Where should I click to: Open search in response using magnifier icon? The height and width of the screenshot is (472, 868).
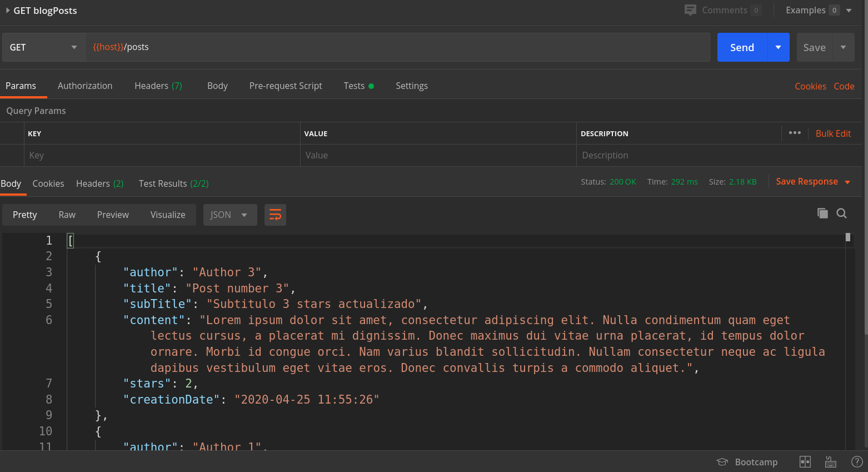pyautogui.click(x=841, y=213)
